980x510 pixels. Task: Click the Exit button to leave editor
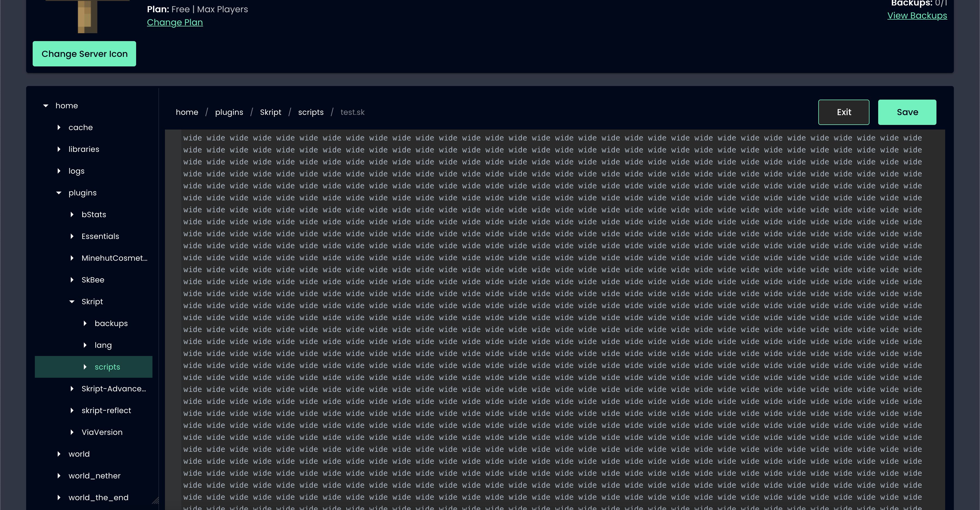tap(844, 112)
